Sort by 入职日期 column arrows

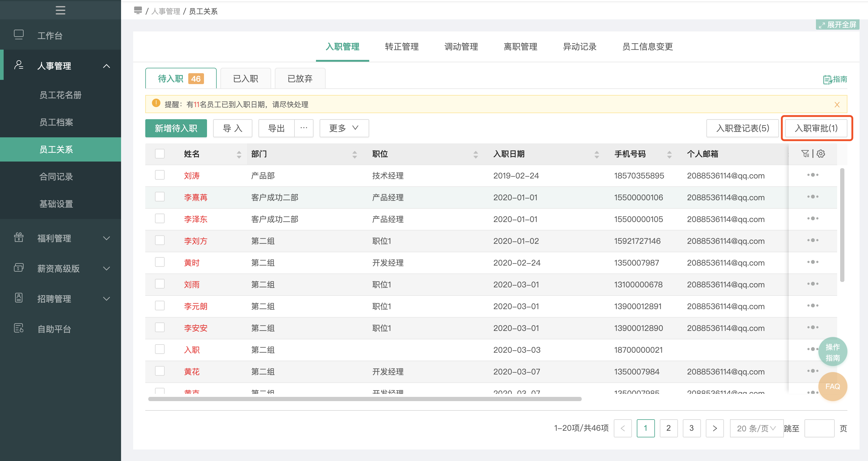point(597,155)
